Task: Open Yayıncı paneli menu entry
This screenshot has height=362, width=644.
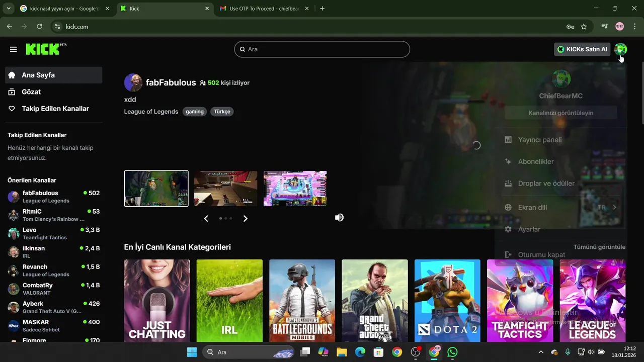Action: click(x=560, y=140)
